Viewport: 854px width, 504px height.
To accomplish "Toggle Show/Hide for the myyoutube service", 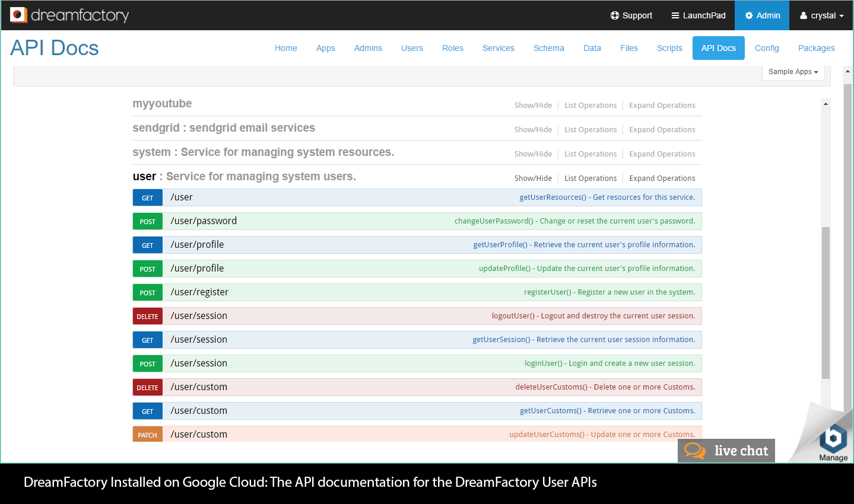I will 532,105.
